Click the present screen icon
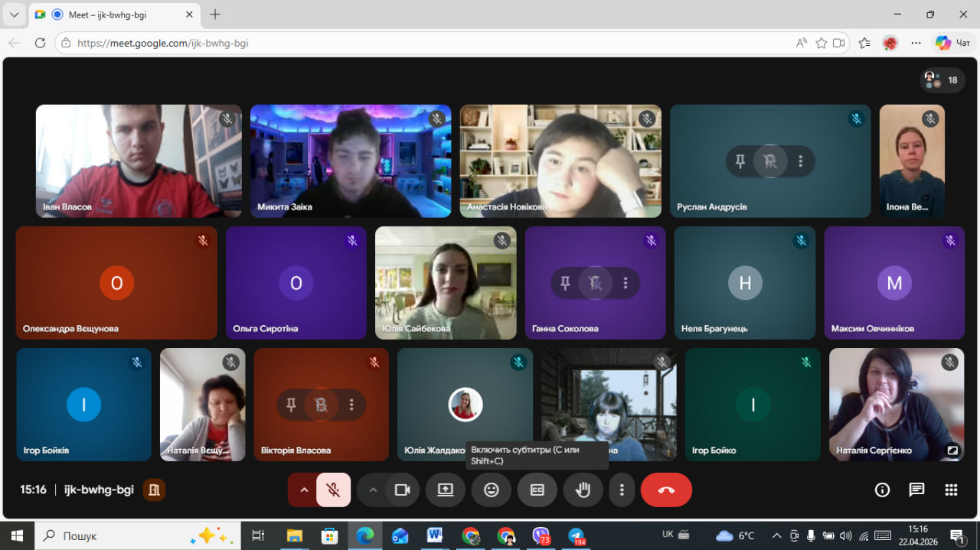Screen dimensions: 980x550 [x=446, y=490]
